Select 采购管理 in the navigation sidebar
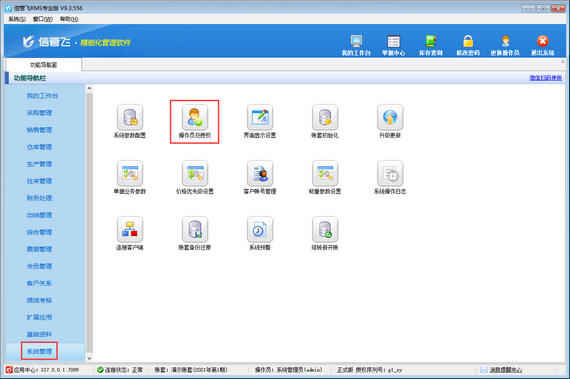This screenshot has width=570, height=379. (x=39, y=113)
